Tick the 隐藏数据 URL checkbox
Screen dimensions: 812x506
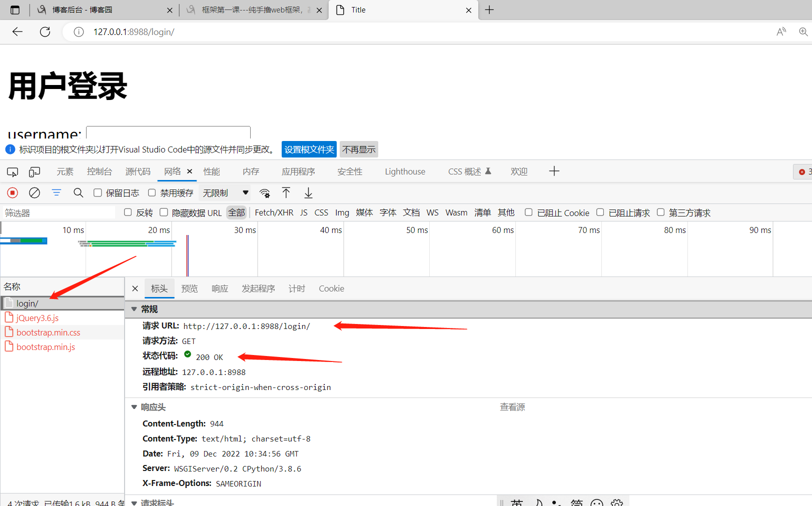pyautogui.click(x=164, y=212)
